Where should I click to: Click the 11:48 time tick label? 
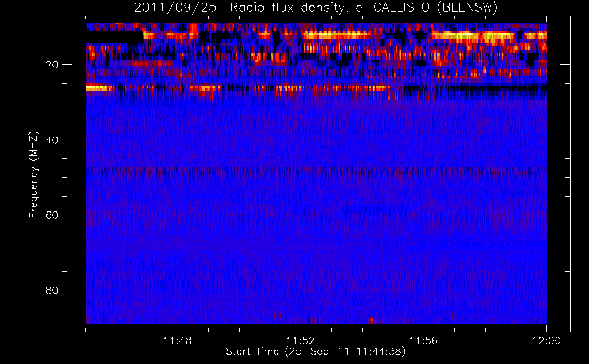tap(178, 341)
